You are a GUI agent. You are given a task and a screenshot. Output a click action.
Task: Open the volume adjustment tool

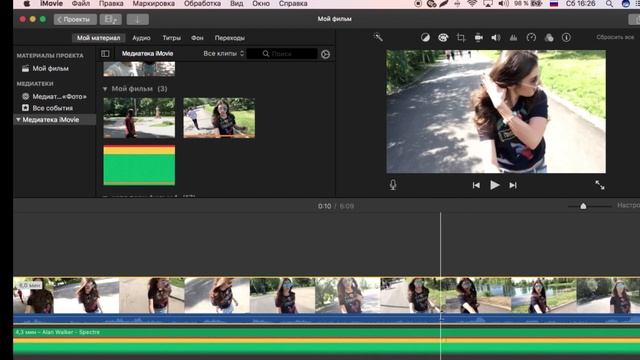[496, 38]
